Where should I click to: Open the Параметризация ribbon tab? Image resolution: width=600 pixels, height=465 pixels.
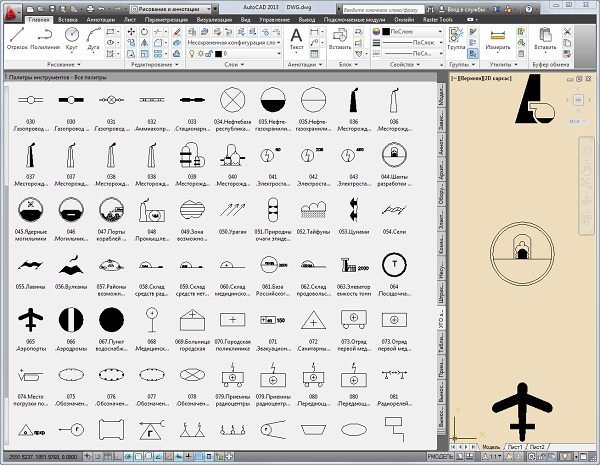pyautogui.click(x=166, y=19)
